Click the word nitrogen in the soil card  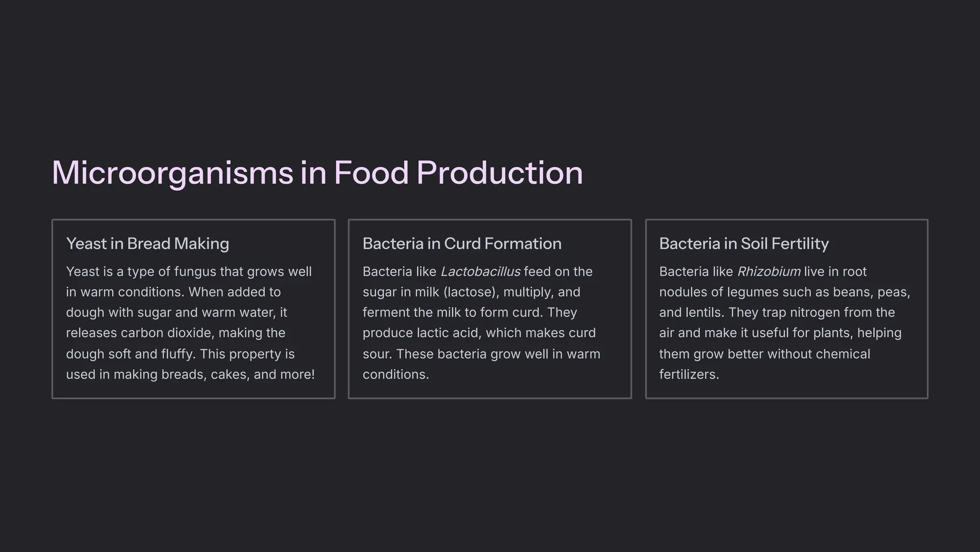click(x=814, y=312)
